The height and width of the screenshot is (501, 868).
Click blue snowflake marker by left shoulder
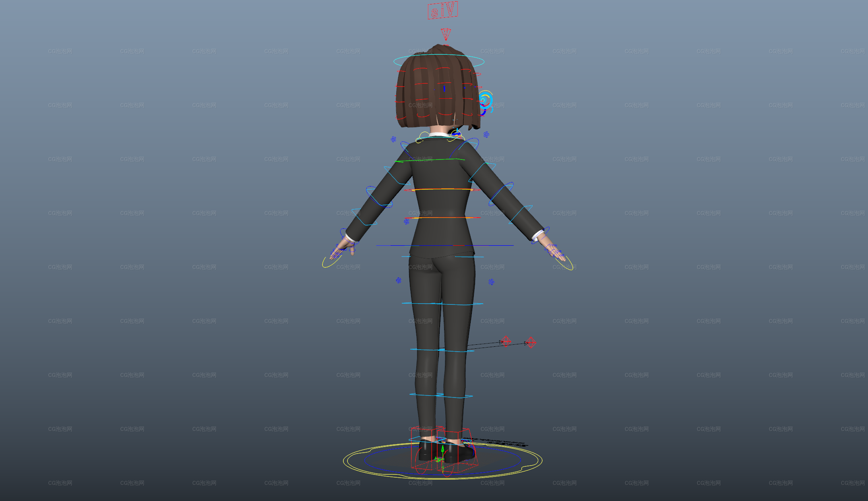point(393,139)
